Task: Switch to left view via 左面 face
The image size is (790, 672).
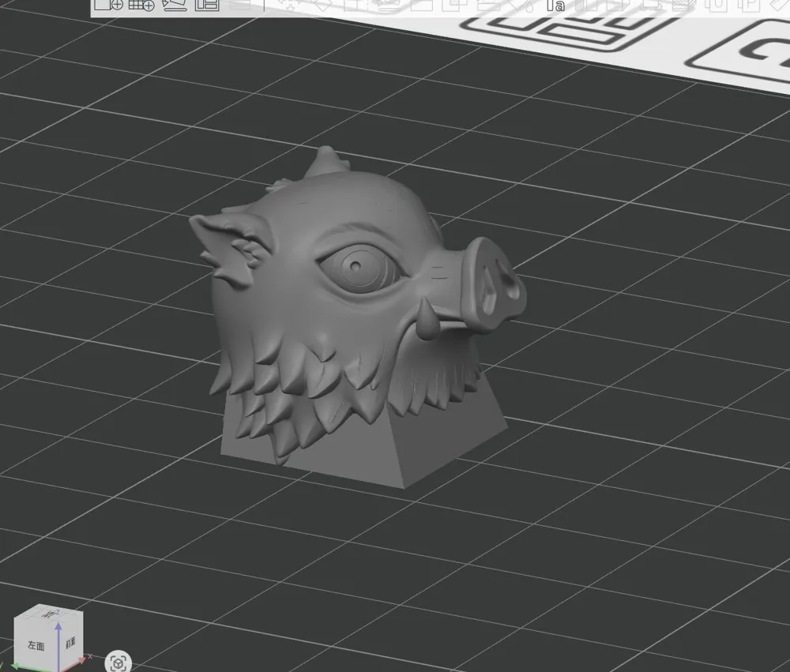Action: click(x=36, y=645)
